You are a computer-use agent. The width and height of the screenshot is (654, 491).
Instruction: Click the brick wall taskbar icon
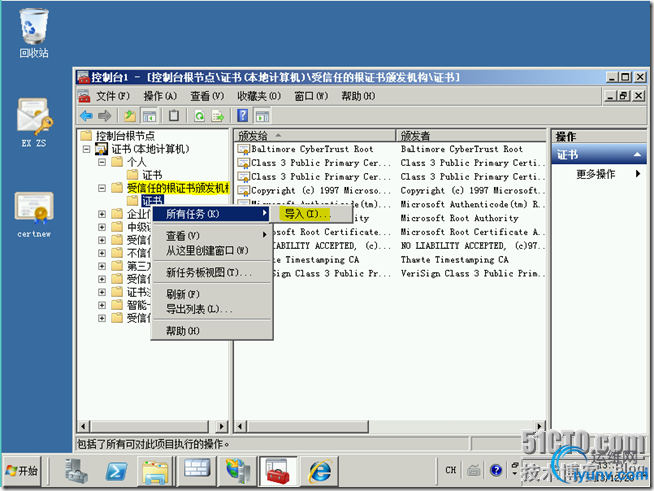(x=197, y=468)
